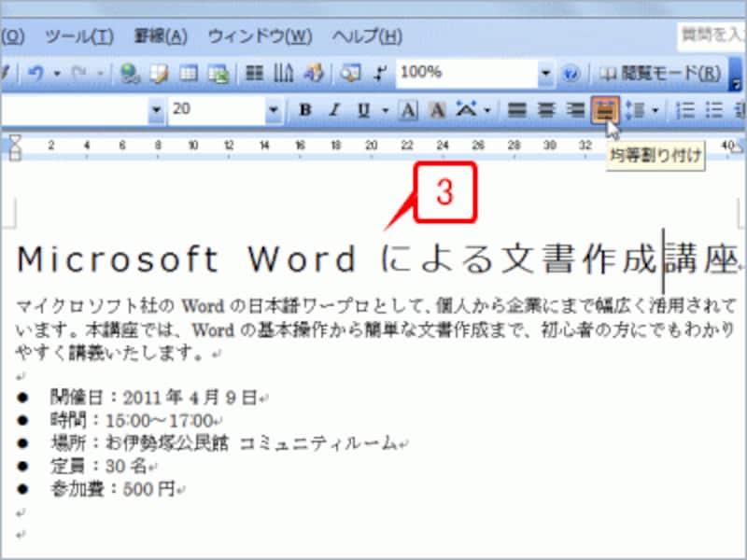The height and width of the screenshot is (560, 747).
Task: Click the greyed-out Redo icon
Action: click(79, 74)
